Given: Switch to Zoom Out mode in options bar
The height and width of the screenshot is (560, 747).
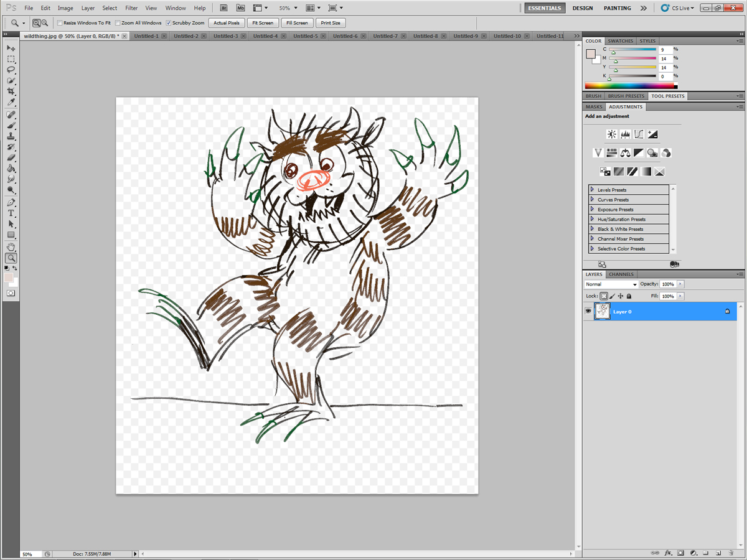Looking at the screenshot, I should (45, 23).
